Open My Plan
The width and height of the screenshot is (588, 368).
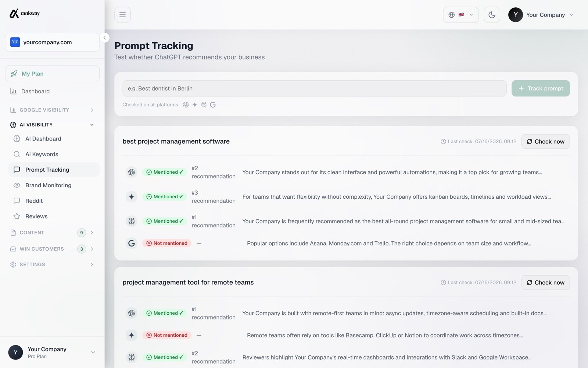[52, 74]
